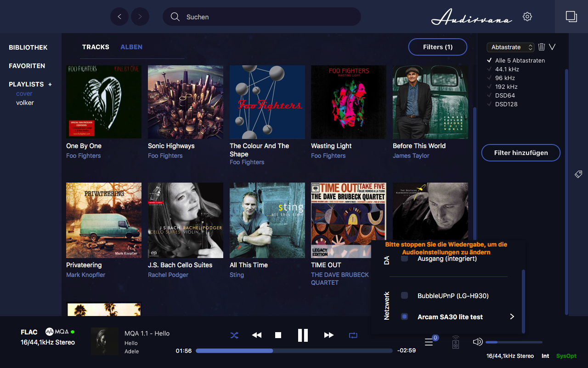Skip to next track
Viewport: 588px width, 368px height.
tap(329, 335)
